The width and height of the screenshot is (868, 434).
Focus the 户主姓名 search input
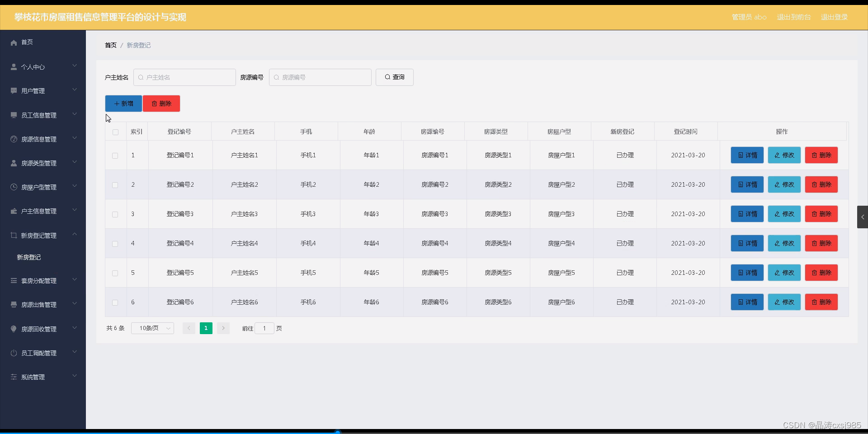184,77
